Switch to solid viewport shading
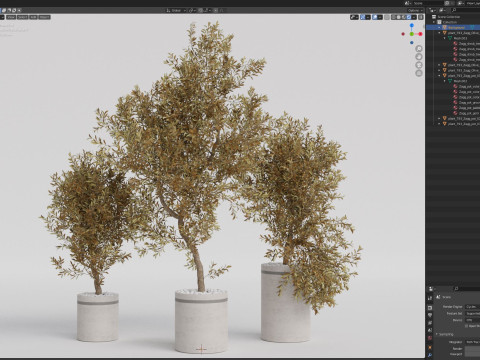The width and height of the screenshot is (480, 360). [399, 17]
